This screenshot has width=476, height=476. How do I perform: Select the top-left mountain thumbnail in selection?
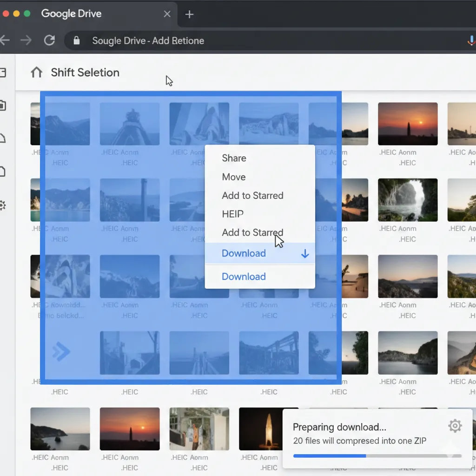coord(60,124)
